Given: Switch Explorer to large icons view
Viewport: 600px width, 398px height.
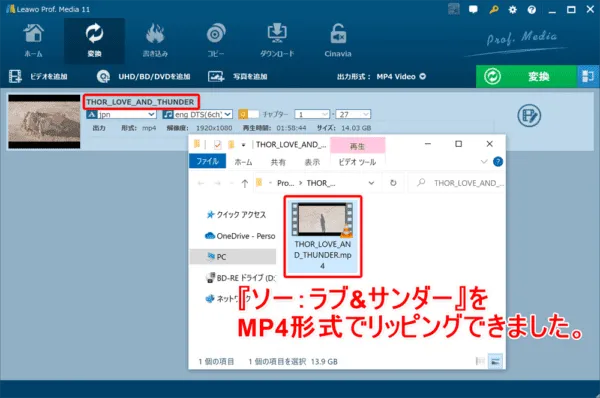Looking at the screenshot, I should tap(496, 361).
